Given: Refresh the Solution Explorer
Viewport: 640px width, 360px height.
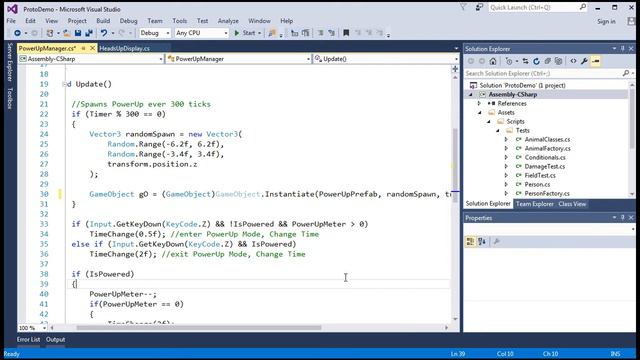Looking at the screenshot, I should point(536,61).
